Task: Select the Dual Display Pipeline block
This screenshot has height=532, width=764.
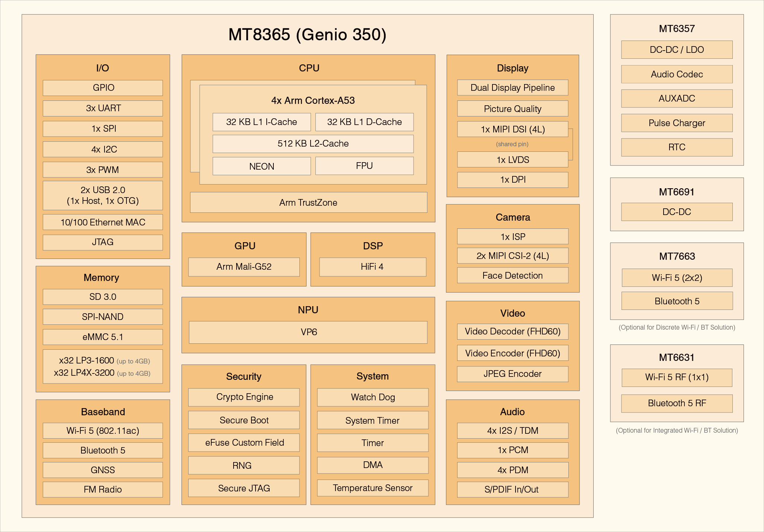Action: pos(512,88)
